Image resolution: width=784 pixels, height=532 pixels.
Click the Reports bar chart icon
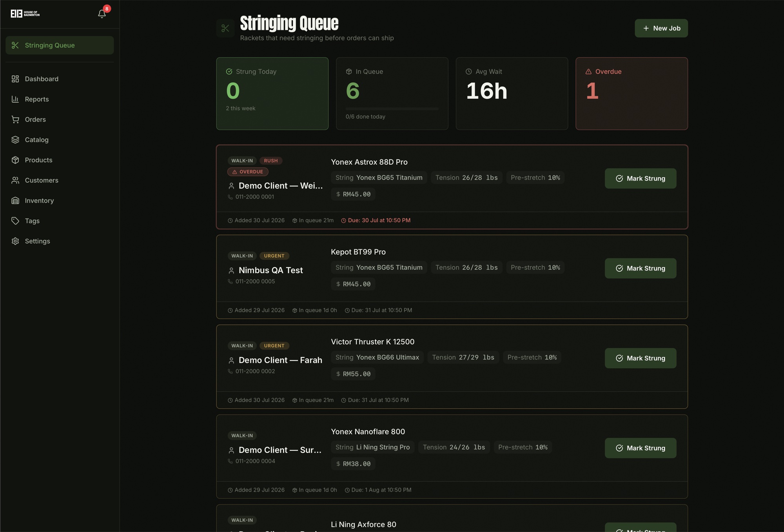pyautogui.click(x=15, y=99)
